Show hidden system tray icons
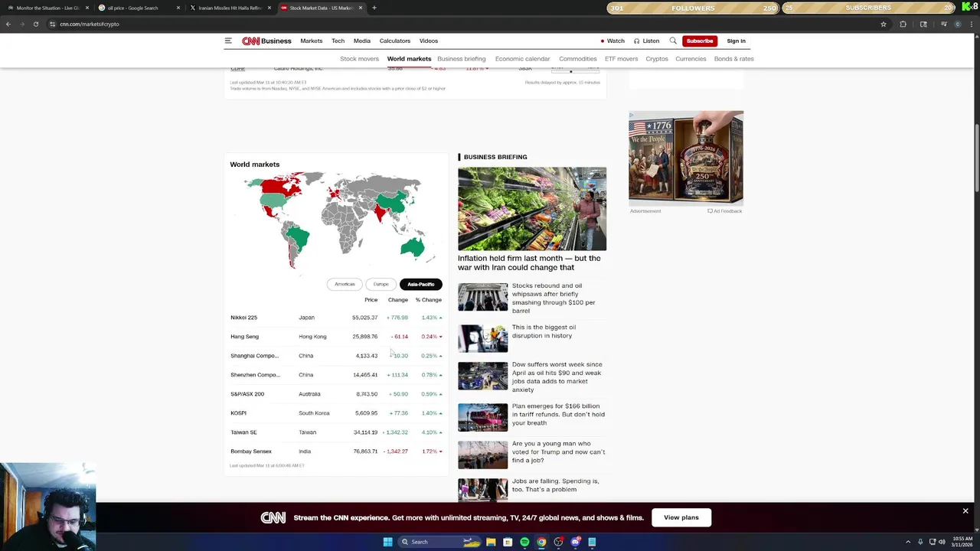This screenshot has width=980, height=551. [908, 542]
